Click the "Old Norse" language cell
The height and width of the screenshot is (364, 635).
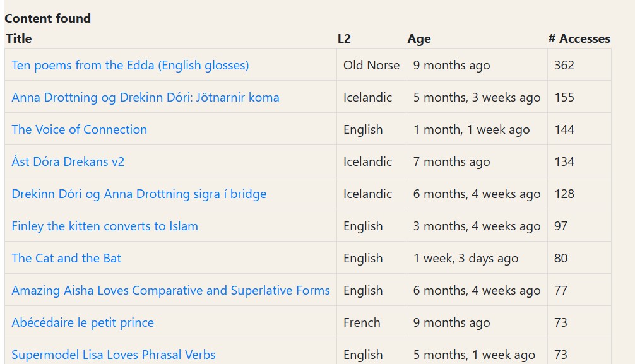pos(371,65)
